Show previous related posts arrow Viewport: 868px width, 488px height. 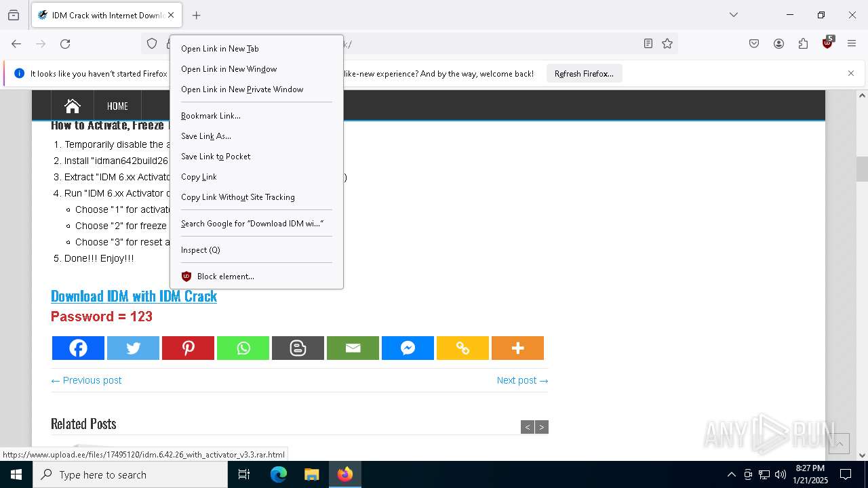pos(528,427)
